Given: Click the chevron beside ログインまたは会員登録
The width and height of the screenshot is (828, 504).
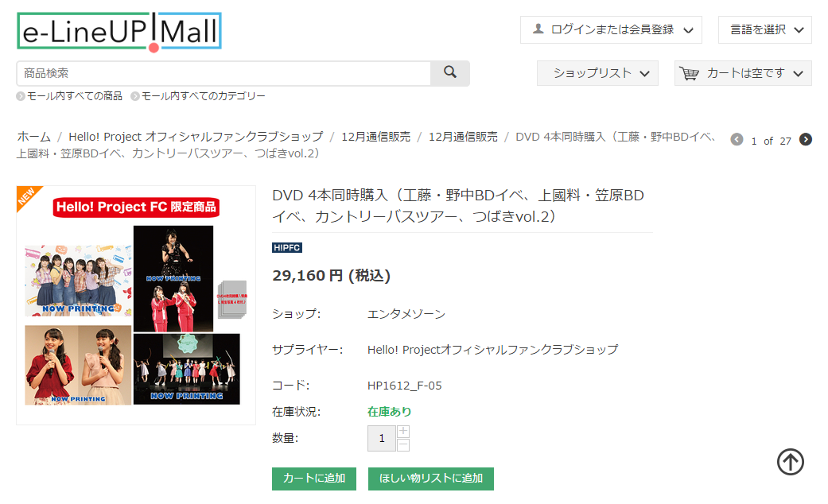Looking at the screenshot, I should coord(688,30).
